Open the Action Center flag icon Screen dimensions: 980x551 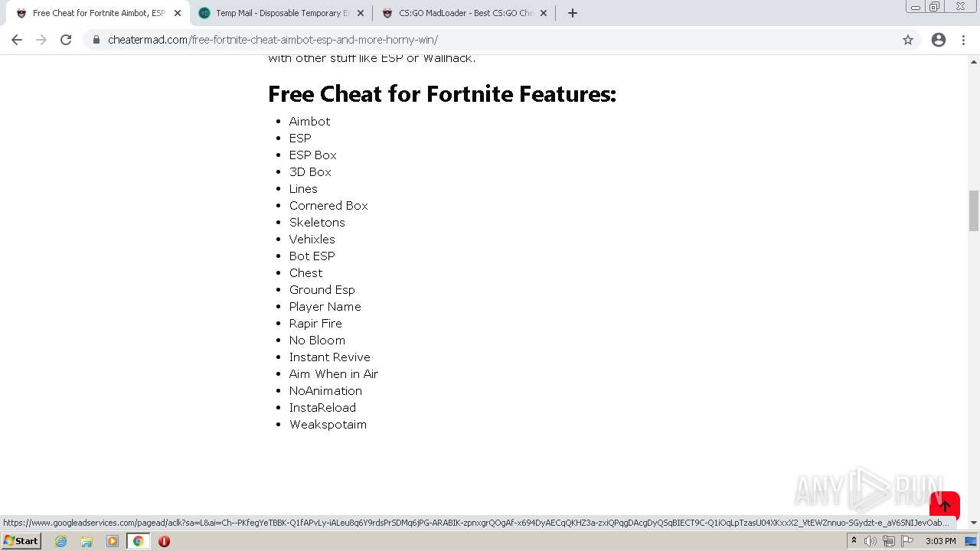(907, 541)
